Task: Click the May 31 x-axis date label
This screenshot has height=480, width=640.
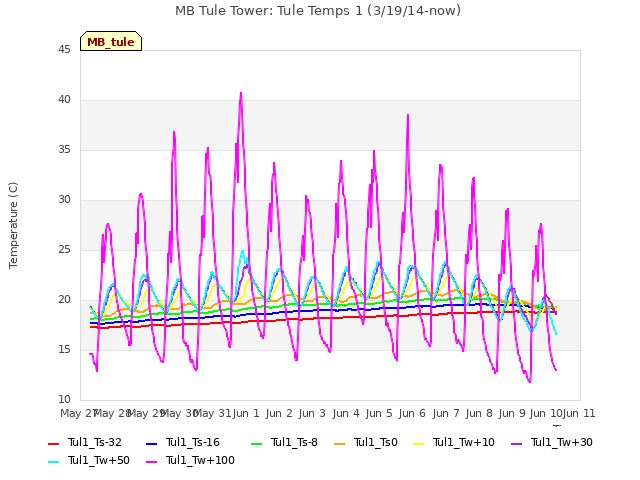Action: pyautogui.click(x=212, y=413)
